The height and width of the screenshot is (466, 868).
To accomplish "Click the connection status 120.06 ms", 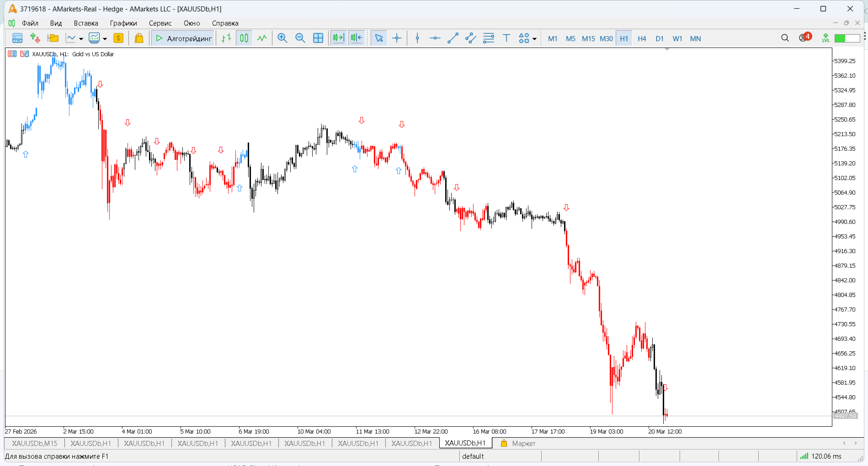I will pos(821,456).
